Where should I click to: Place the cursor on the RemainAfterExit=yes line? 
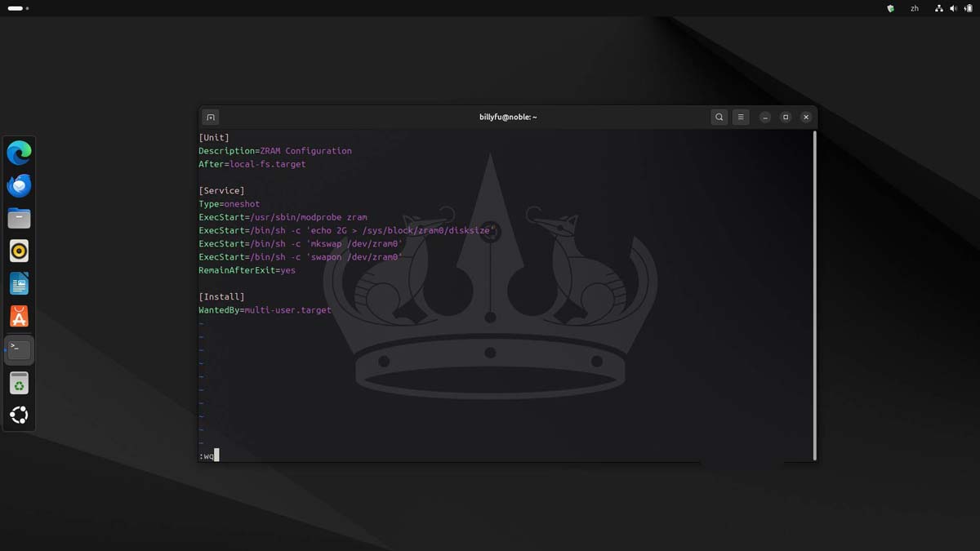click(247, 270)
